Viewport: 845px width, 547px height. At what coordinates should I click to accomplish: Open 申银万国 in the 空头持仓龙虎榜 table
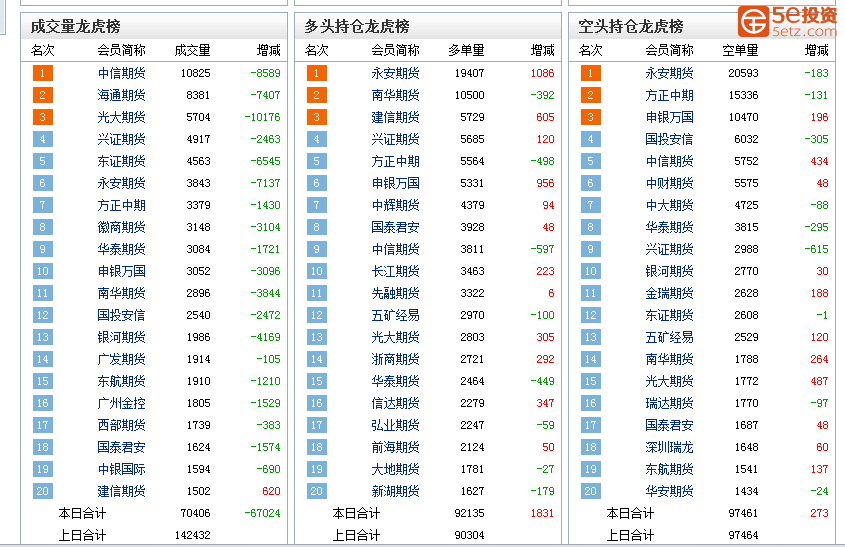669,117
